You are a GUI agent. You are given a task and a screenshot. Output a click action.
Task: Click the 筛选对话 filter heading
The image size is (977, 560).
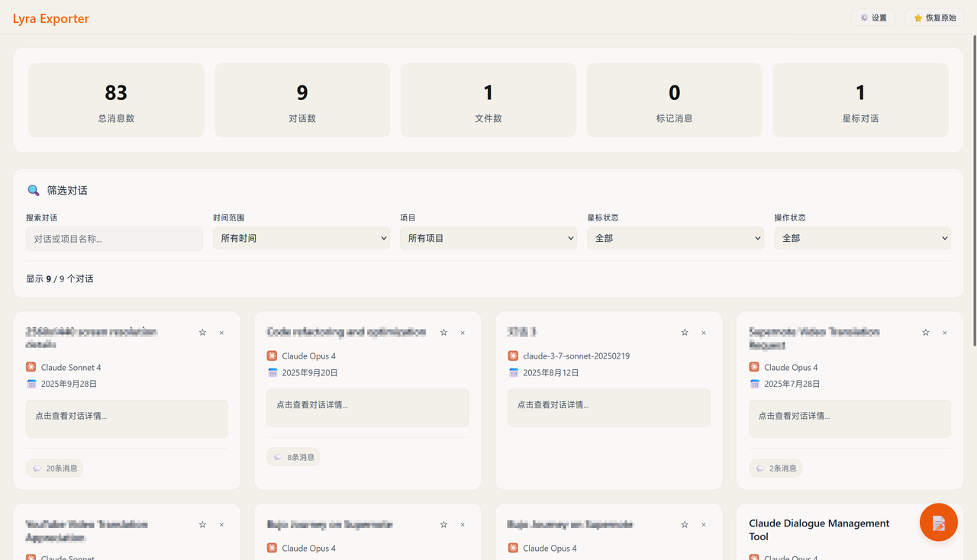(67, 191)
